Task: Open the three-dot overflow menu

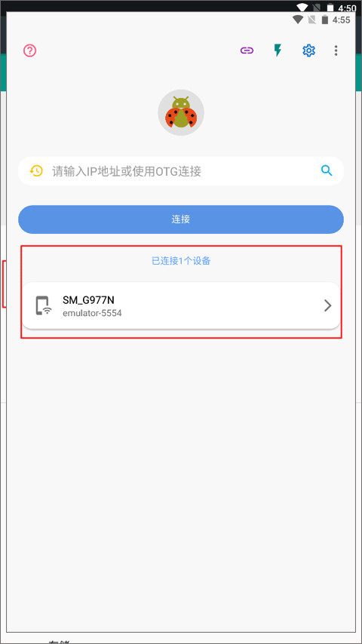Action: tap(336, 51)
